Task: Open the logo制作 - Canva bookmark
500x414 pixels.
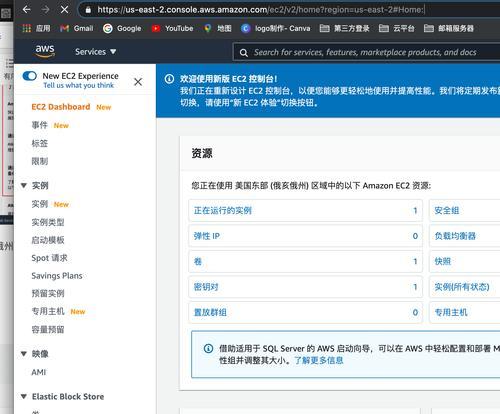Action: pos(276,28)
